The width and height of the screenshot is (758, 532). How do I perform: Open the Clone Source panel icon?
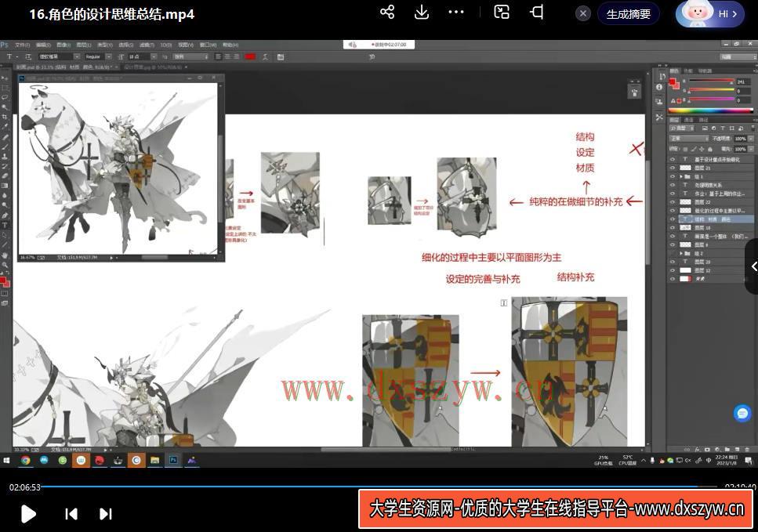pyautogui.click(x=658, y=101)
